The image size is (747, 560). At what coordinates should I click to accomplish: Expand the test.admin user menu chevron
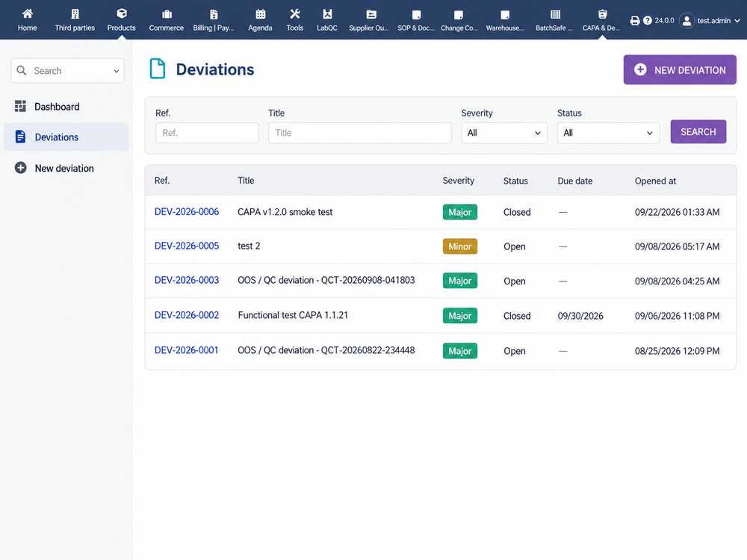[737, 20]
